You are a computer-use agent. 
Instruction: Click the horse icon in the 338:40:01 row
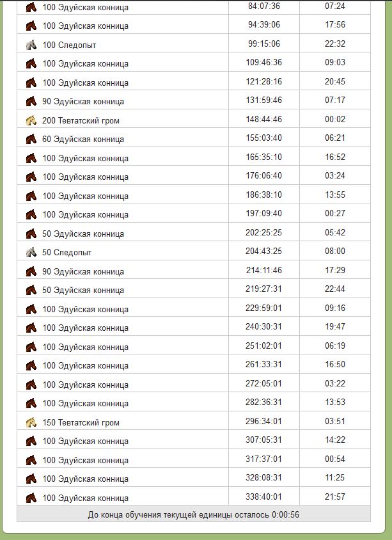point(31,498)
